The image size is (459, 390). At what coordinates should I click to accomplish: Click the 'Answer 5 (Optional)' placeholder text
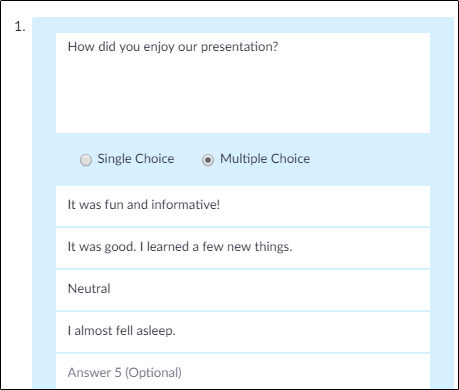point(125,373)
